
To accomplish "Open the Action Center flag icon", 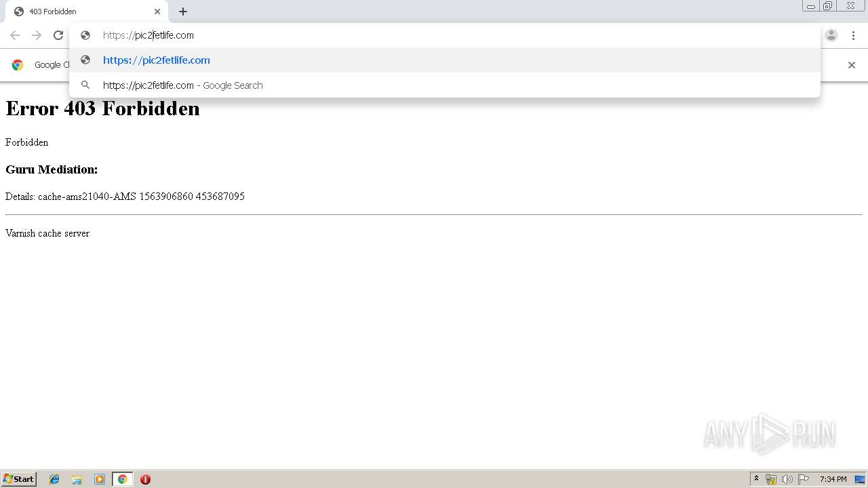I will click(x=804, y=479).
